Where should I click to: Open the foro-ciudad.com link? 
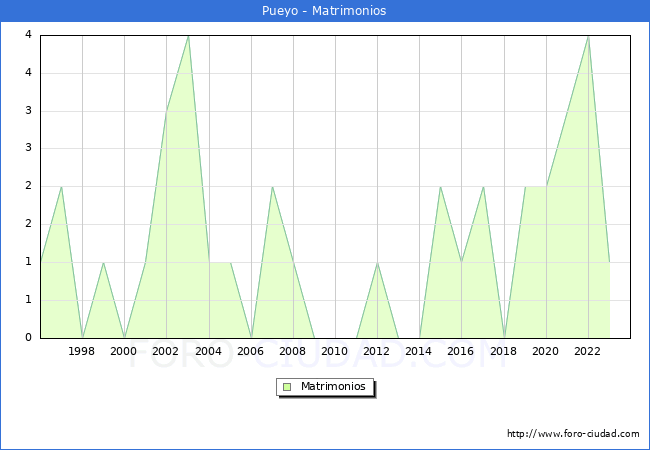coord(573,434)
